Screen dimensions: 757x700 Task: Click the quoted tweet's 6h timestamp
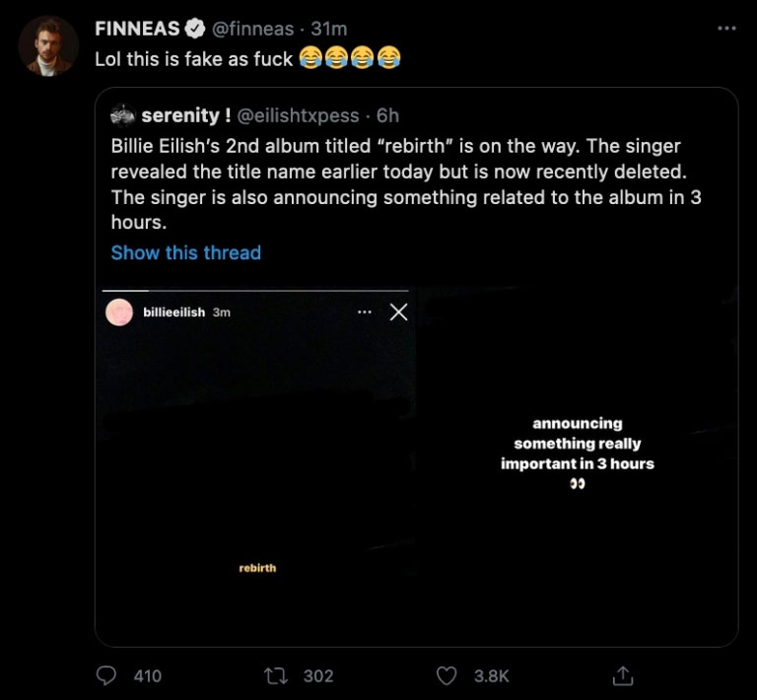coord(387,116)
